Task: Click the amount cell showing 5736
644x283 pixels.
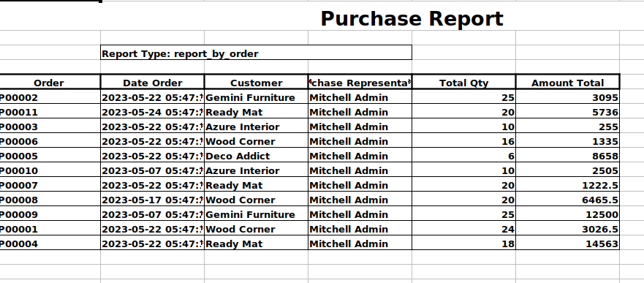Action: [x=567, y=112]
